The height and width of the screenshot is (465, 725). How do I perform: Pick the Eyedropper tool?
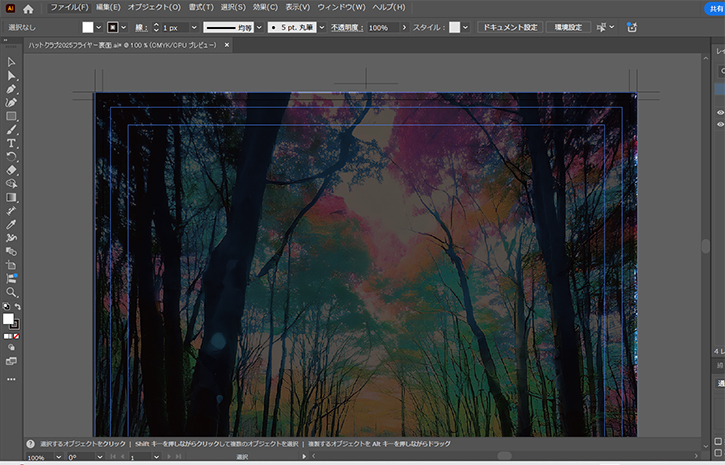[x=11, y=224]
